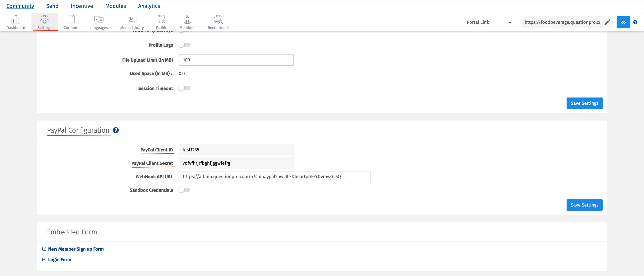This screenshot has height=276, width=644.
Task: Enable Session Timeout
Action: tap(185, 88)
